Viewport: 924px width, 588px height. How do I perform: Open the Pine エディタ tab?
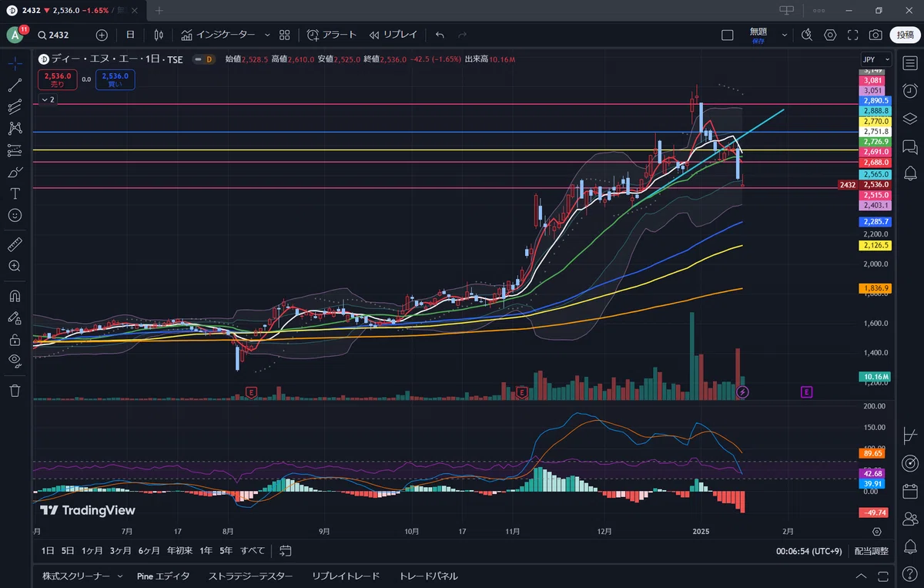point(163,576)
